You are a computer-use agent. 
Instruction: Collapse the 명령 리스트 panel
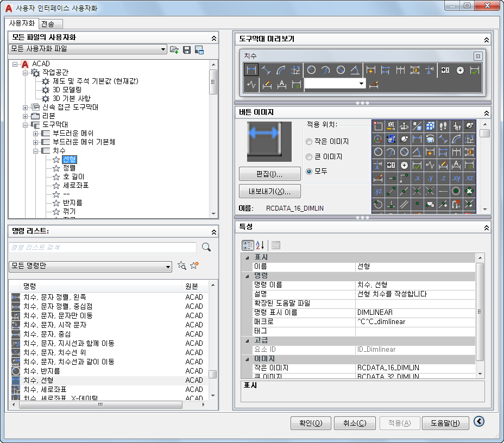point(214,232)
